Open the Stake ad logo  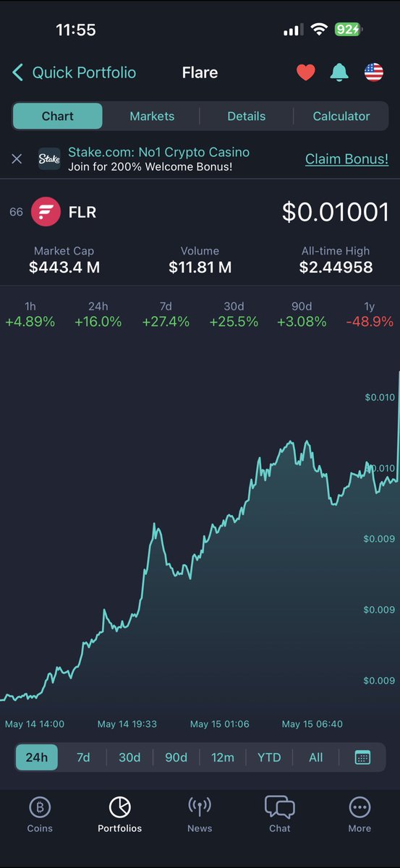tap(49, 158)
